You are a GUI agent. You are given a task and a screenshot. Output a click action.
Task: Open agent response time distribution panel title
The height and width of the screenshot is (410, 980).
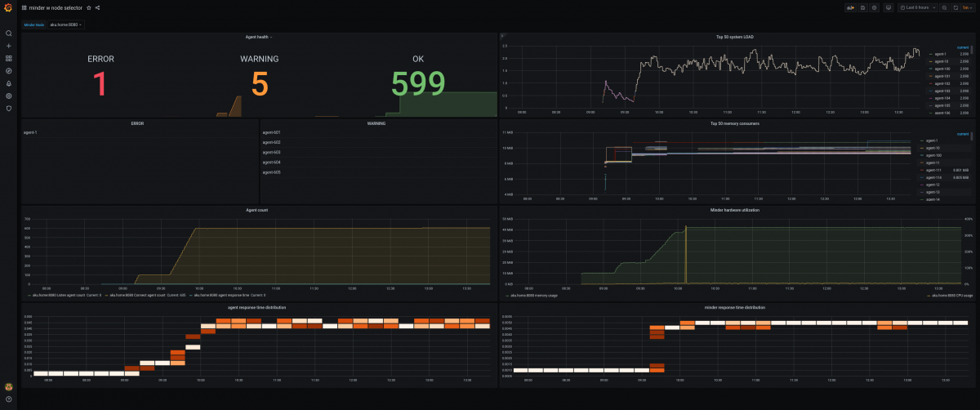(x=256, y=307)
